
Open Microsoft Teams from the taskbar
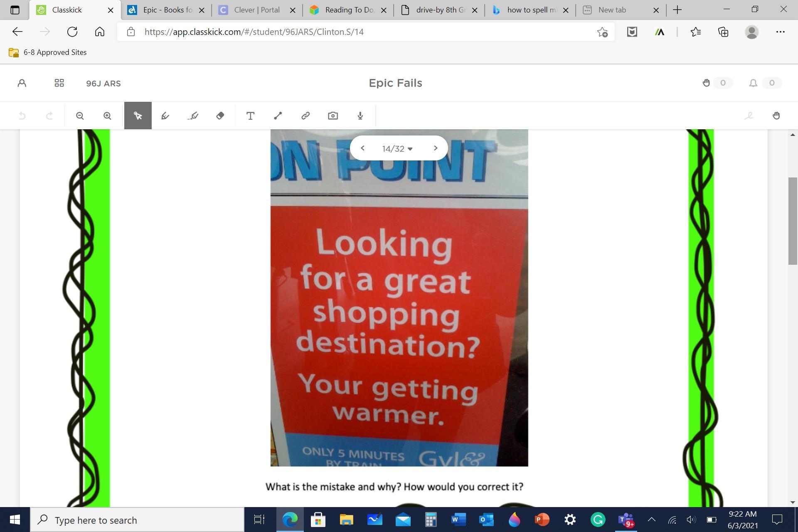click(x=626, y=520)
